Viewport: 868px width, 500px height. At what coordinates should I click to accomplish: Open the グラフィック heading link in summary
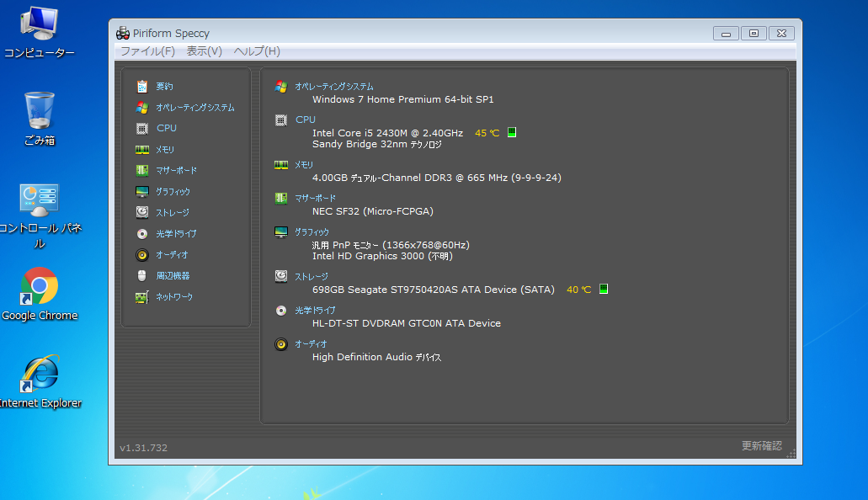(x=312, y=232)
